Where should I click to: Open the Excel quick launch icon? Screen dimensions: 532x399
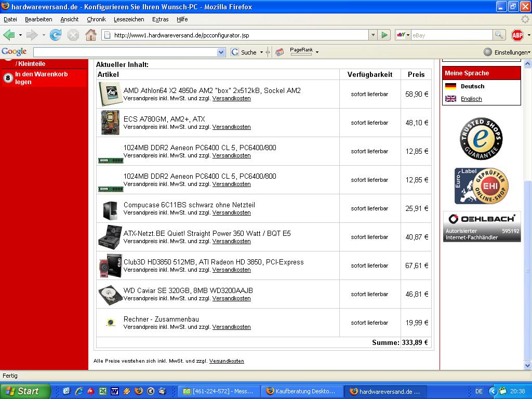[103, 391]
